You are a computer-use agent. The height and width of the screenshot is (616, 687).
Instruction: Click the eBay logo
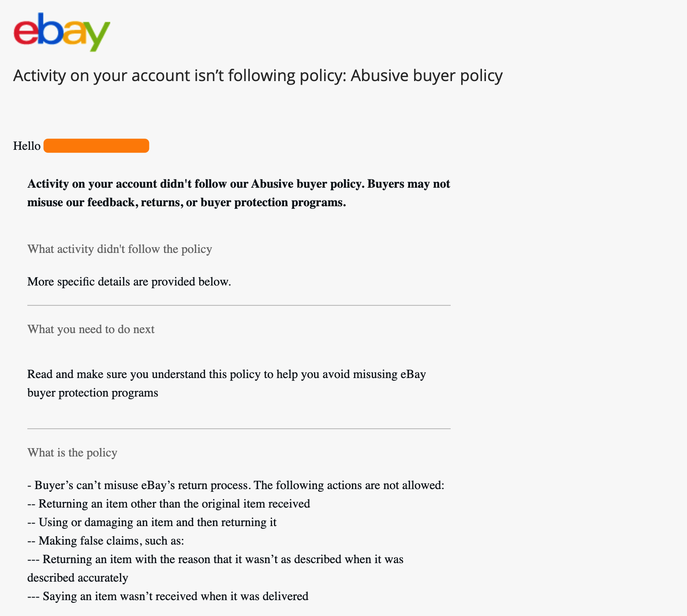(x=62, y=32)
